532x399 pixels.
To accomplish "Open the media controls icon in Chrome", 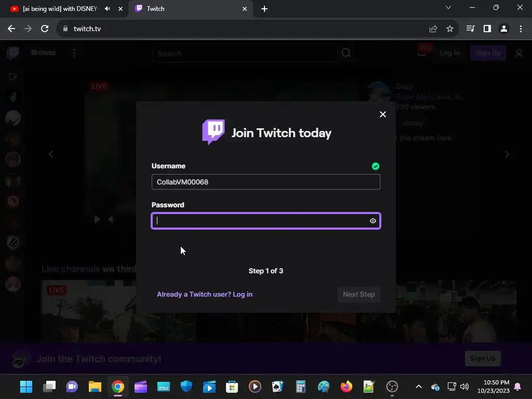I will [x=470, y=29].
